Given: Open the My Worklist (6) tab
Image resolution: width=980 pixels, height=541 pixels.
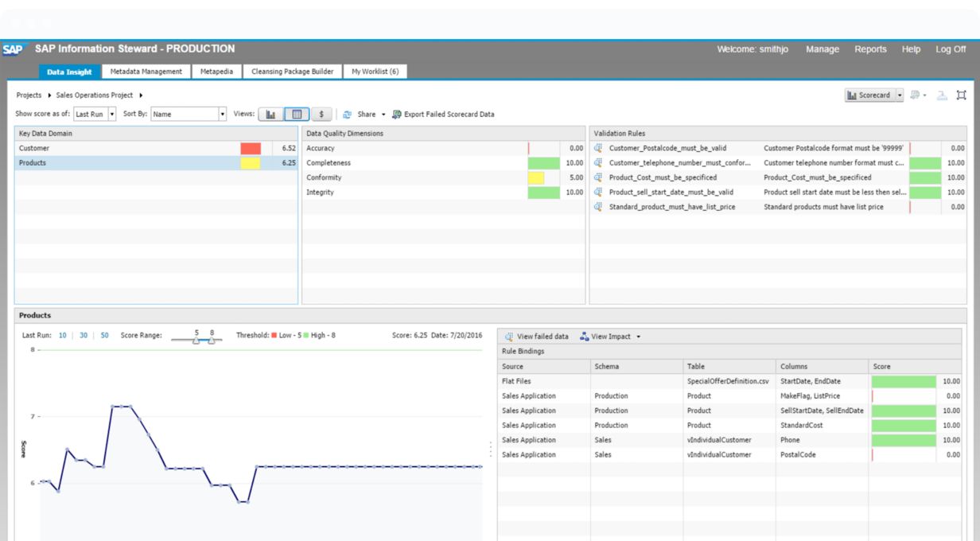Looking at the screenshot, I should [x=375, y=72].
